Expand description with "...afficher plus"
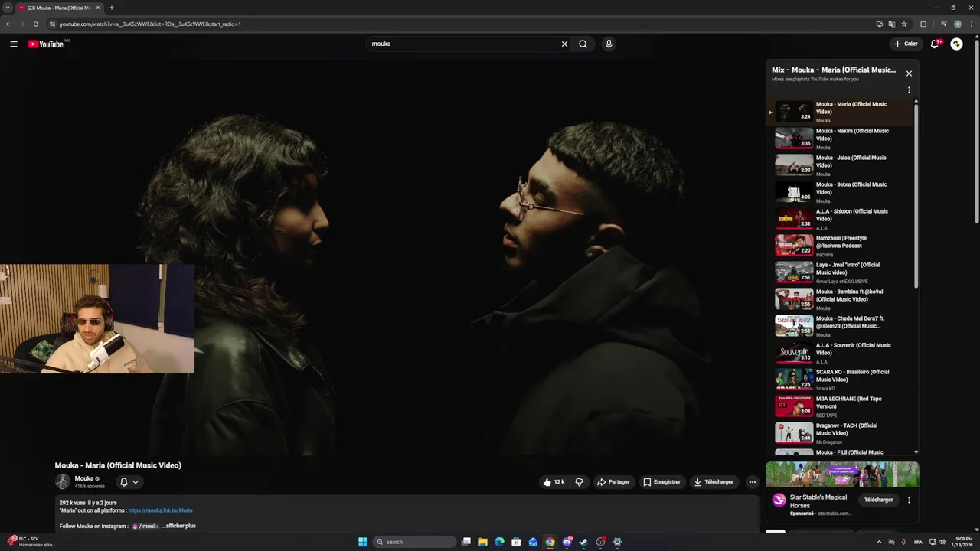This screenshot has height=551, width=980. click(179, 526)
